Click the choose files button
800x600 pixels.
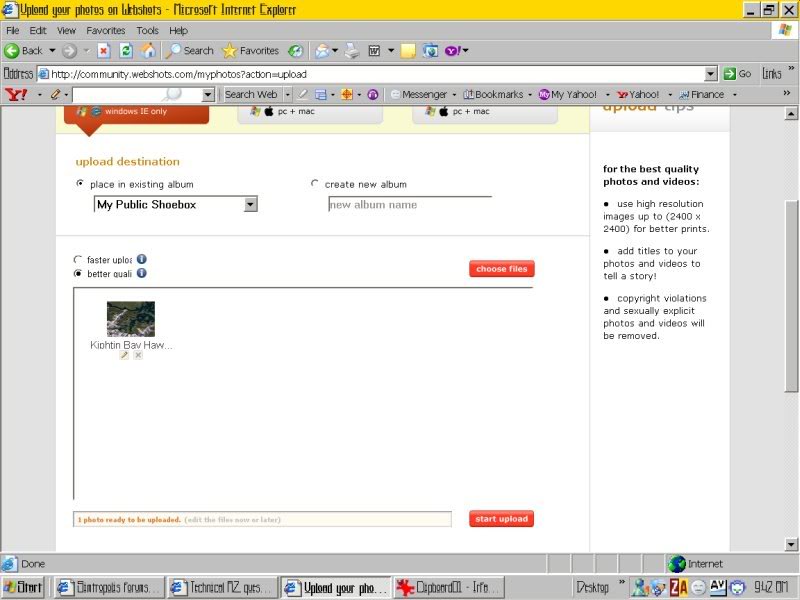point(501,269)
